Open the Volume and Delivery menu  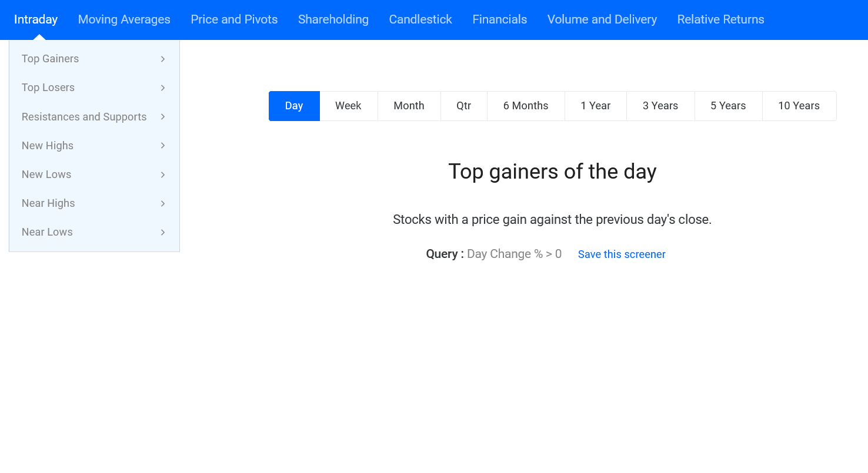(602, 19)
